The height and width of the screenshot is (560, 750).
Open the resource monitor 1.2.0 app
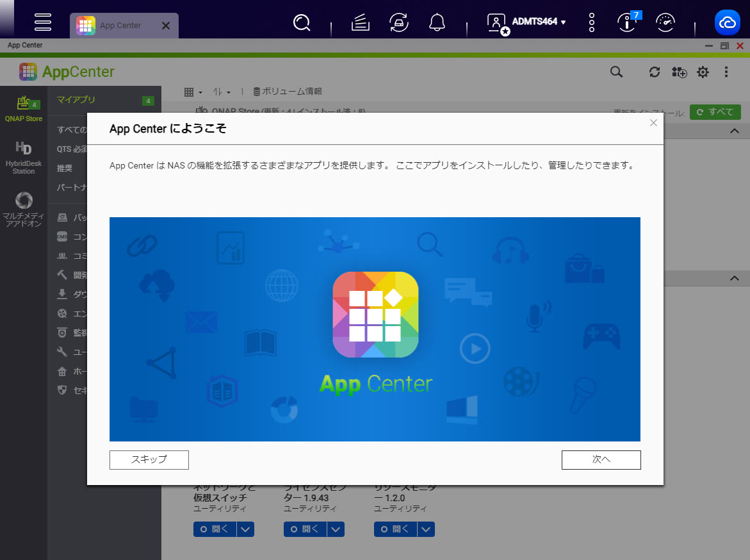tap(395, 529)
